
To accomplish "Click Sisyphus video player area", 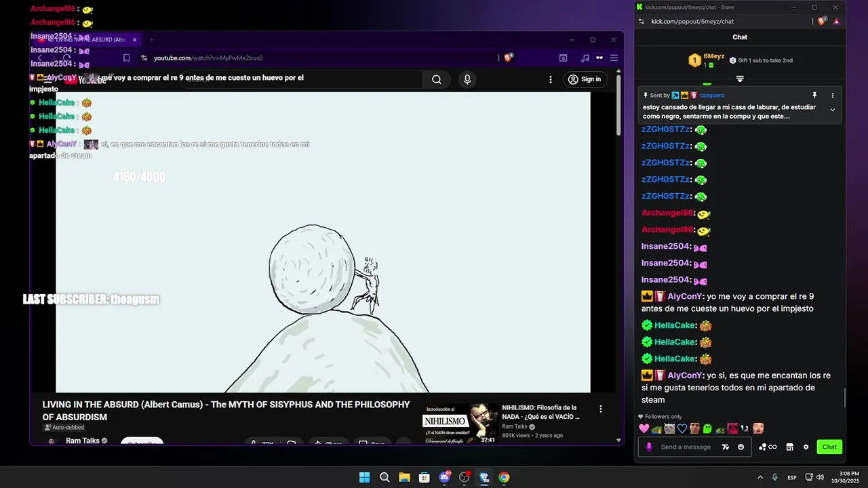I will [x=323, y=242].
